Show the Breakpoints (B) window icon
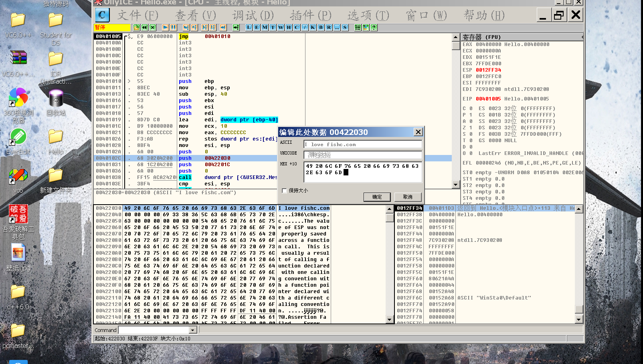643x364 pixels. tap(321, 28)
